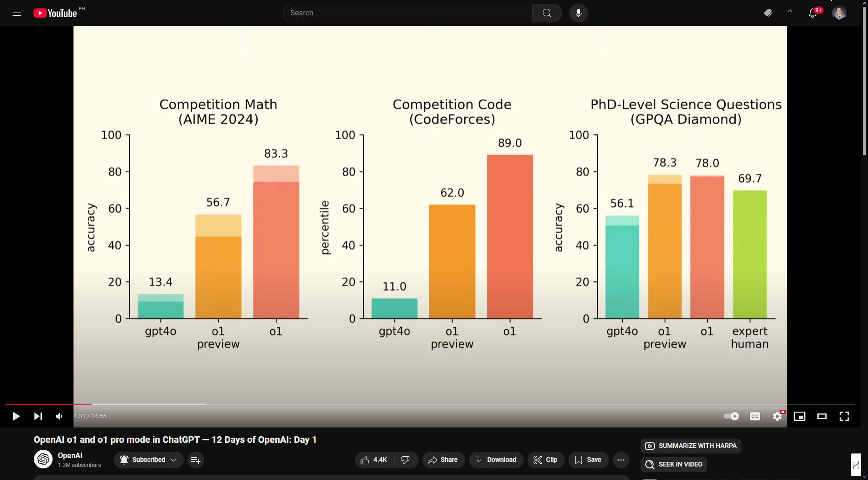Click the upload video icon
Viewport: 868px width, 480px height.
[790, 13]
